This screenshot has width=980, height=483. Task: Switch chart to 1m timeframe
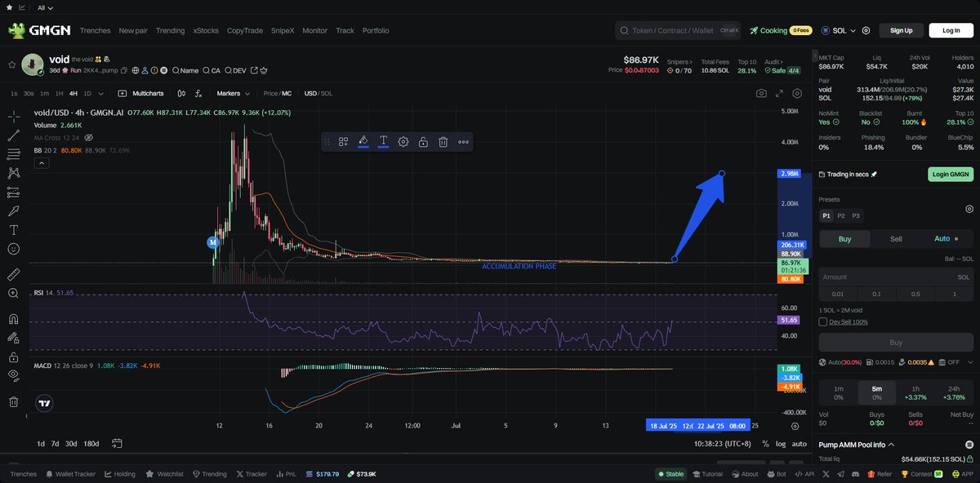[x=44, y=94]
